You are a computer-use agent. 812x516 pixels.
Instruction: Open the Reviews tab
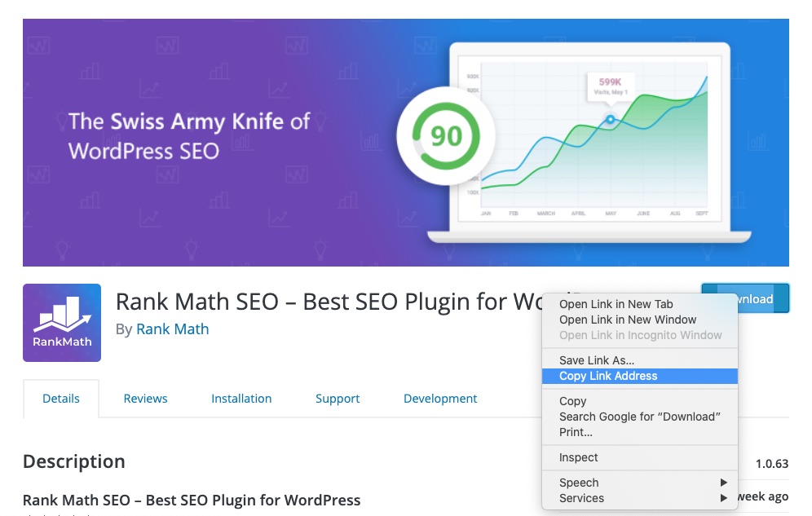[145, 399]
